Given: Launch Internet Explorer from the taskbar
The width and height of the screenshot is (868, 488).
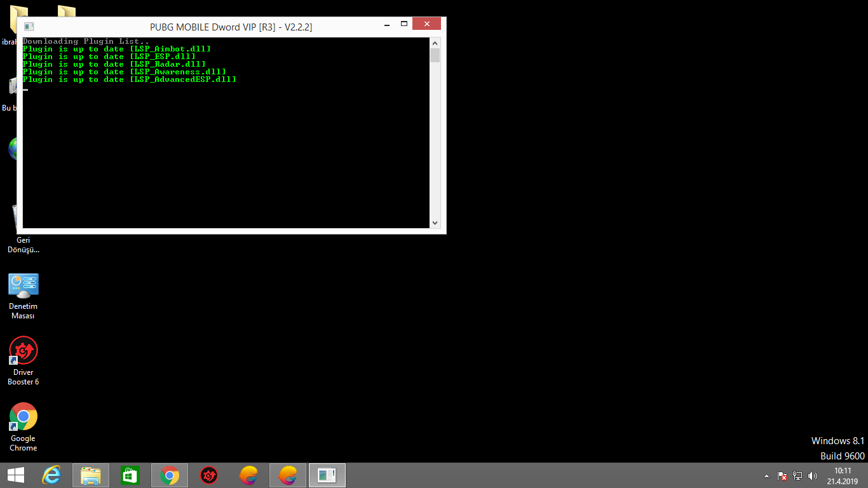Looking at the screenshot, I should tap(51, 475).
